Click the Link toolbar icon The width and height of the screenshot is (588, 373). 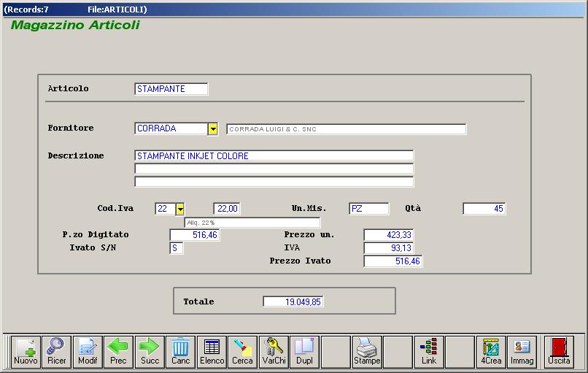429,352
